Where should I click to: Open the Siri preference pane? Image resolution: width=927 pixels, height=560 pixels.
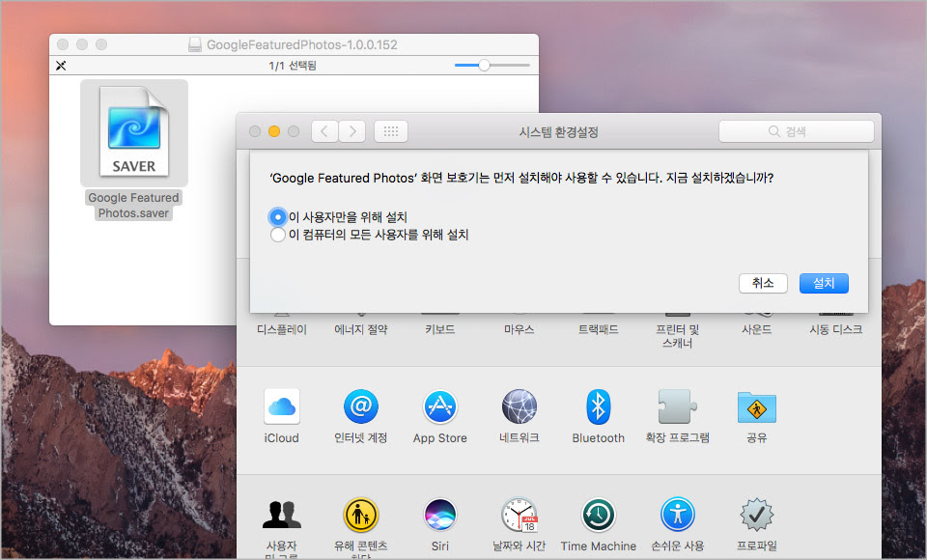tap(440, 515)
